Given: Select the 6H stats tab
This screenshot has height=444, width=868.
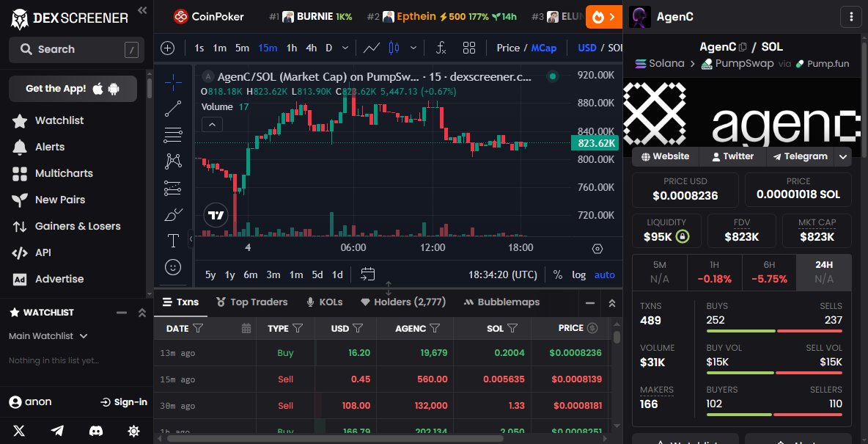Looking at the screenshot, I should (769, 272).
